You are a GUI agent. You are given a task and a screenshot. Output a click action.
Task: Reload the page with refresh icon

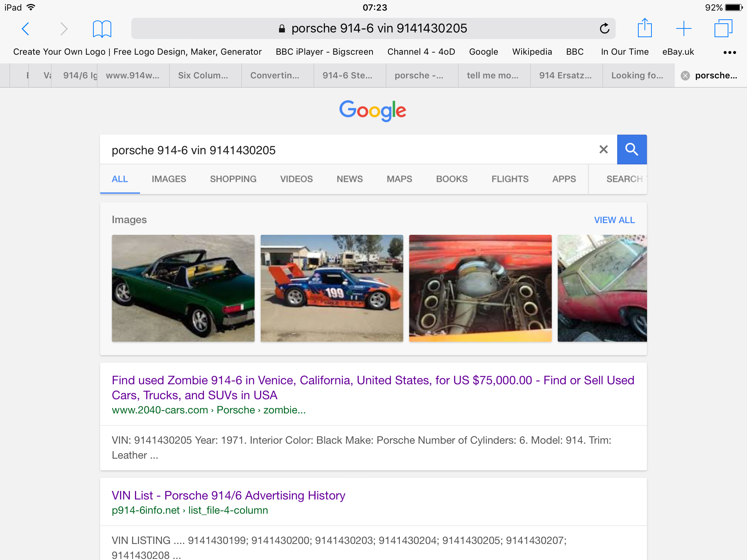[x=604, y=28]
